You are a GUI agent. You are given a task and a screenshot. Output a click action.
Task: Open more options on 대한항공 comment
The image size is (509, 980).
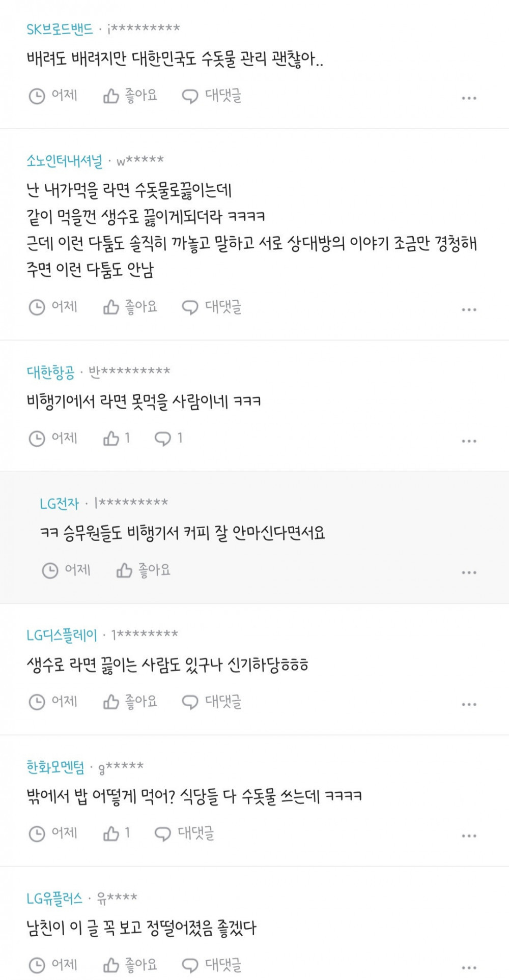[469, 441]
